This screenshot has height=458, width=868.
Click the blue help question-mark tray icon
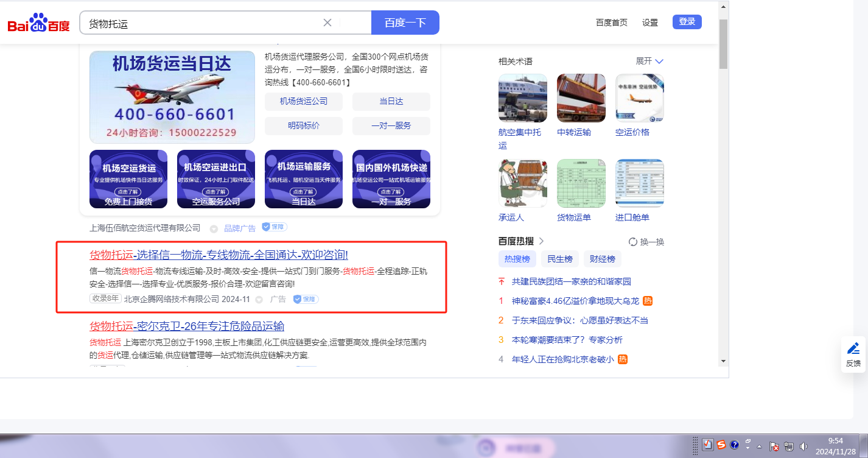point(734,445)
